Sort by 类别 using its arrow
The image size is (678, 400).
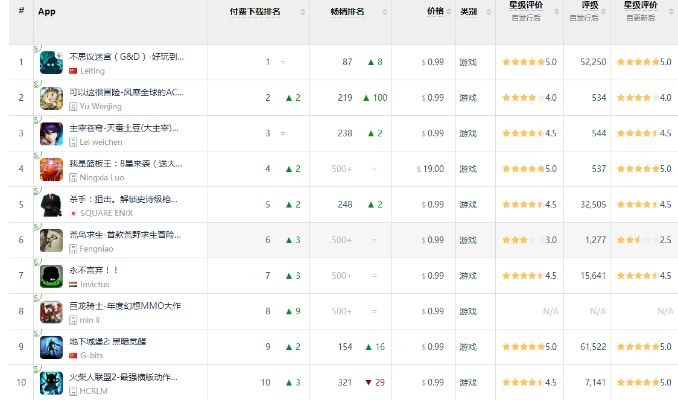489,12
